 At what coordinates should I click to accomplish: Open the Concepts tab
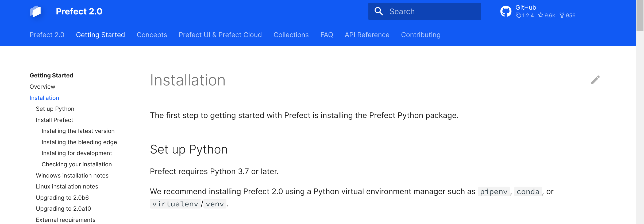(x=152, y=35)
